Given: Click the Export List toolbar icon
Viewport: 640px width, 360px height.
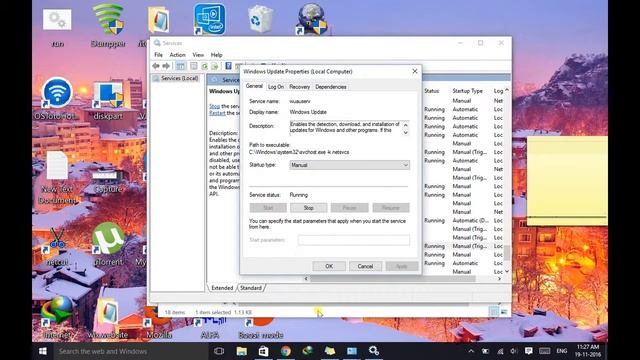Looking at the screenshot, I should pyautogui.click(x=214, y=66).
